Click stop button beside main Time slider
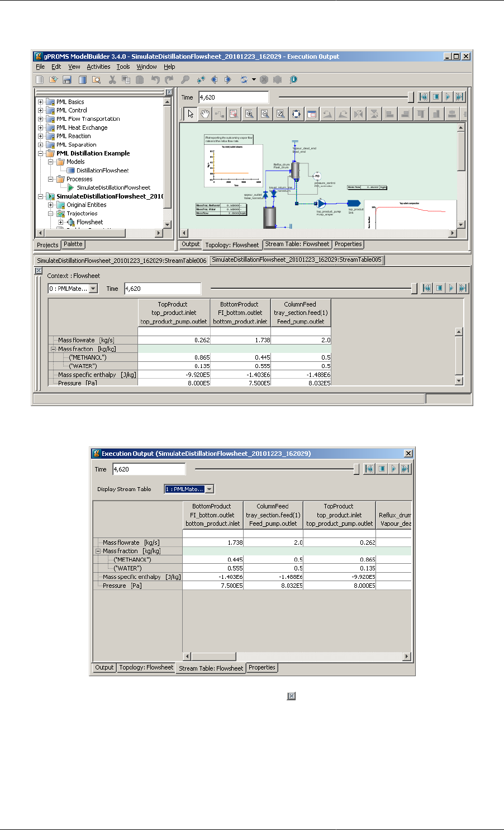 pos(436,97)
